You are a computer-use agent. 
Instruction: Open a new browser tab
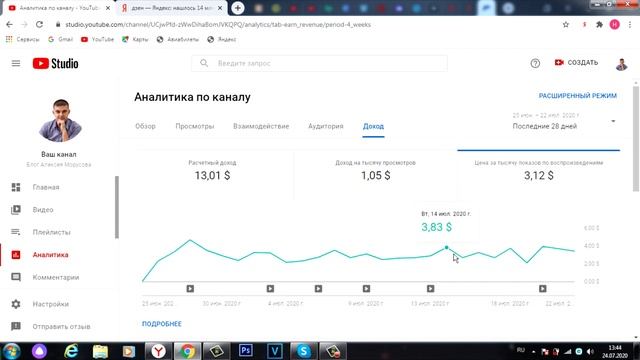[x=238, y=8]
